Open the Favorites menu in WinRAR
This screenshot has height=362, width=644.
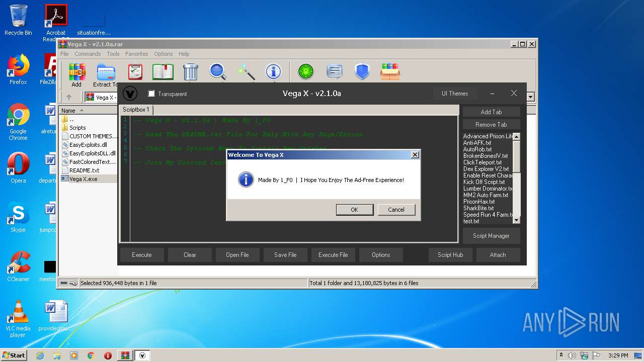click(x=137, y=54)
